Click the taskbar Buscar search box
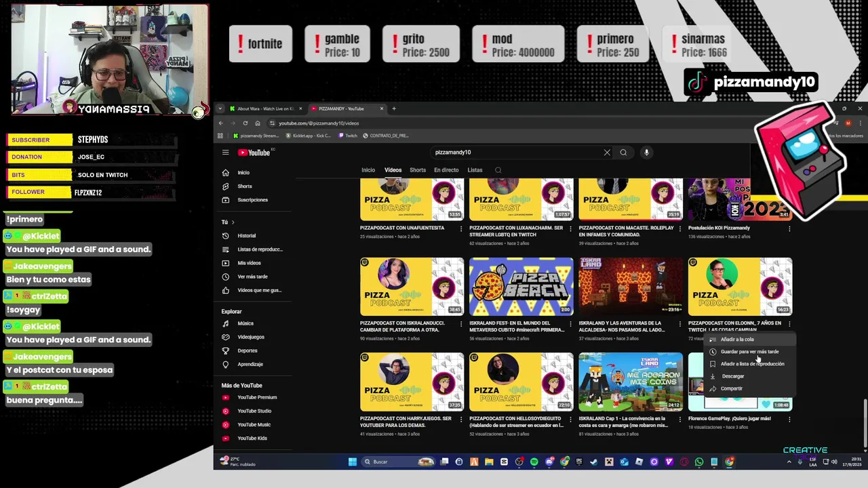The image size is (868, 488). [x=398, y=462]
